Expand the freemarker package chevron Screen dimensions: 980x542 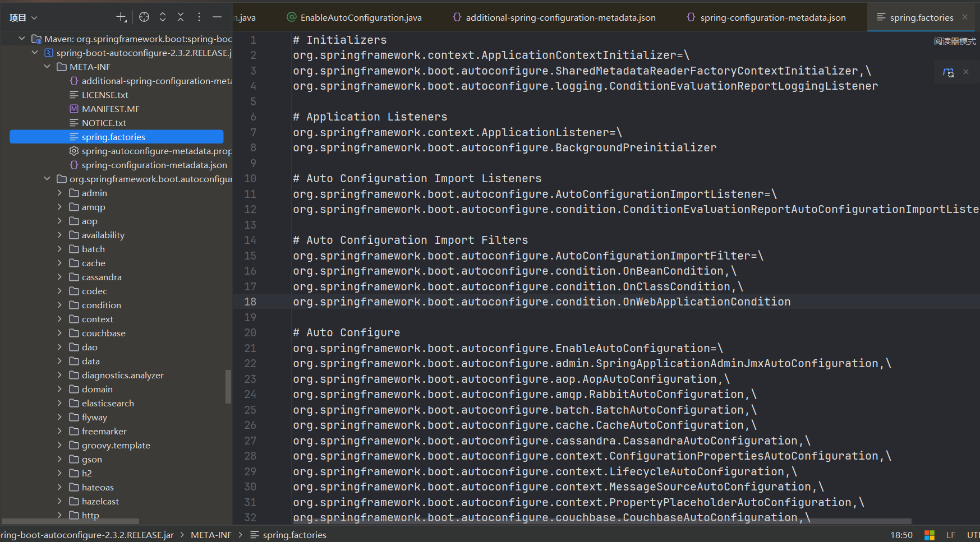(59, 431)
